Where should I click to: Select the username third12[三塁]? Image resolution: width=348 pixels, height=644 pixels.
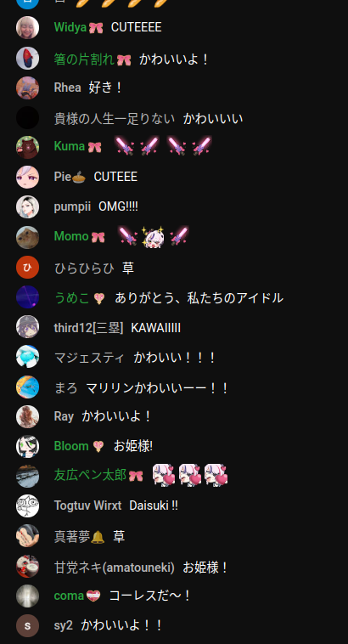click(88, 328)
